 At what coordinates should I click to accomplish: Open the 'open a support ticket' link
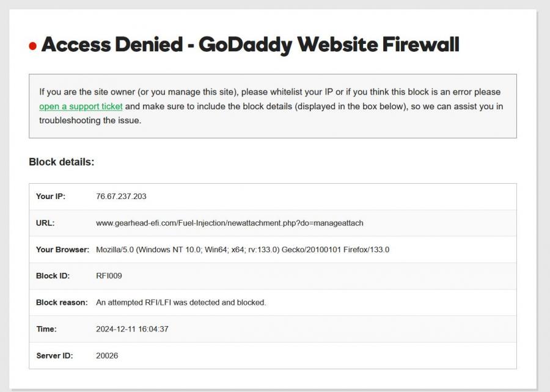coord(81,106)
